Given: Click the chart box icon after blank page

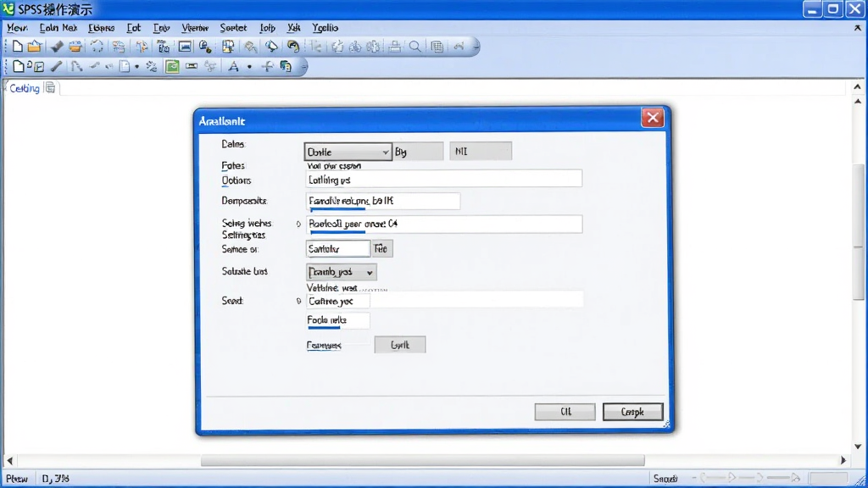Looking at the screenshot, I should tap(39, 67).
